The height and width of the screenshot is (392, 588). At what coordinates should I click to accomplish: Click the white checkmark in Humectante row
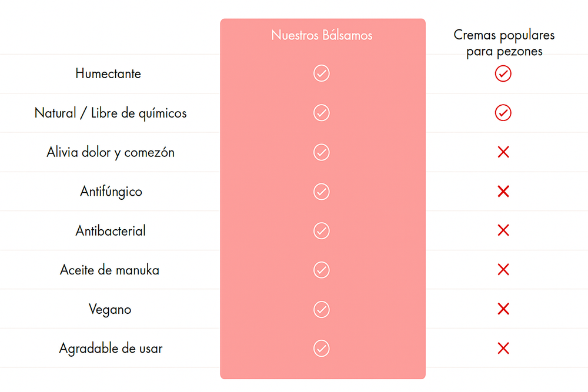click(x=322, y=73)
